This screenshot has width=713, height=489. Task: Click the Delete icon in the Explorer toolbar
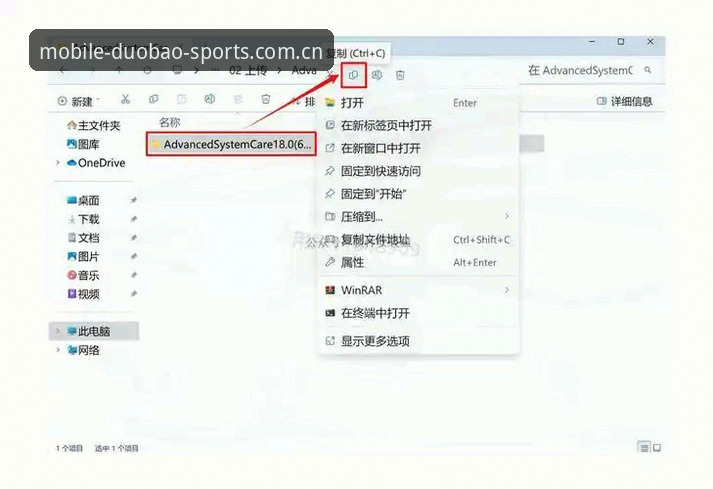click(x=266, y=99)
